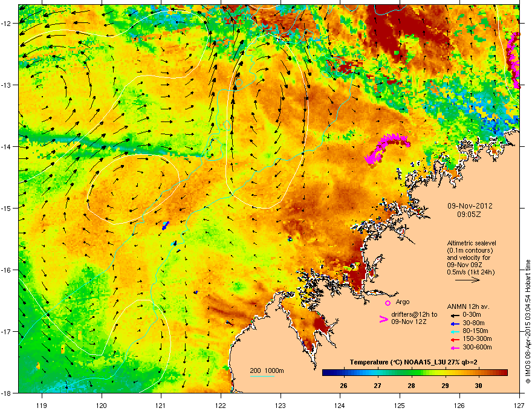Click the '200 1000m' depth contour label
Image resolution: width=532 pixels, height=411 pixels.
click(x=267, y=371)
